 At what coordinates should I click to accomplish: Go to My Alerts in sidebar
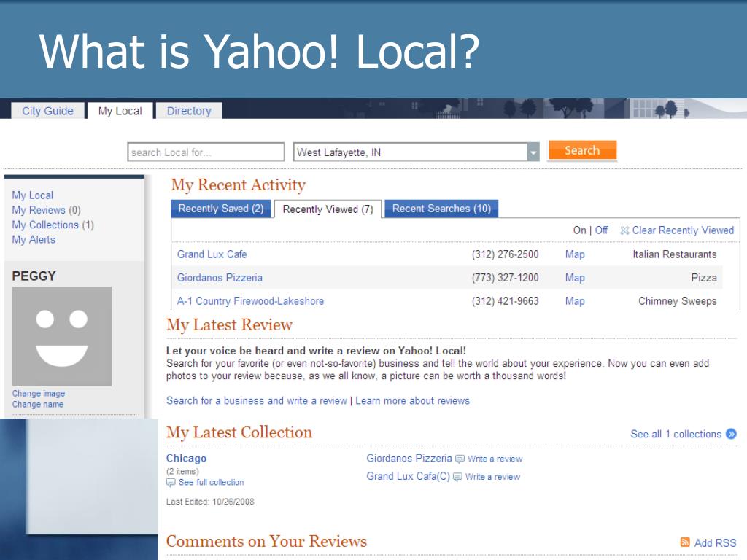click(34, 239)
